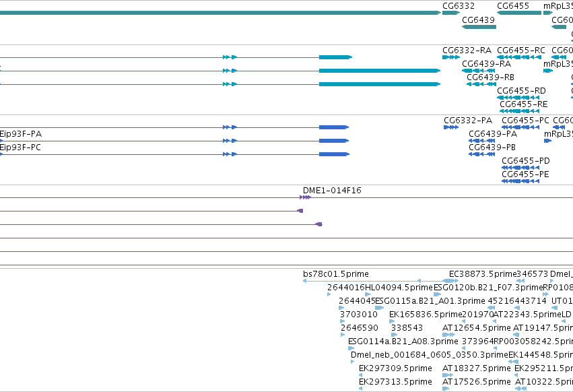Click EST label bs78c01.5prime

pos(336,274)
